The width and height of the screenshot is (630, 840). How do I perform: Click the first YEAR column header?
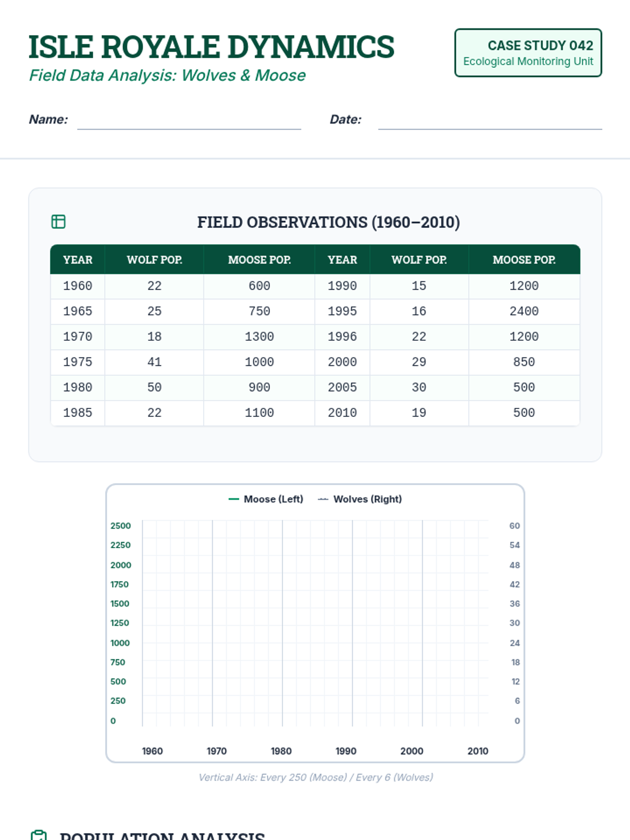click(x=78, y=260)
